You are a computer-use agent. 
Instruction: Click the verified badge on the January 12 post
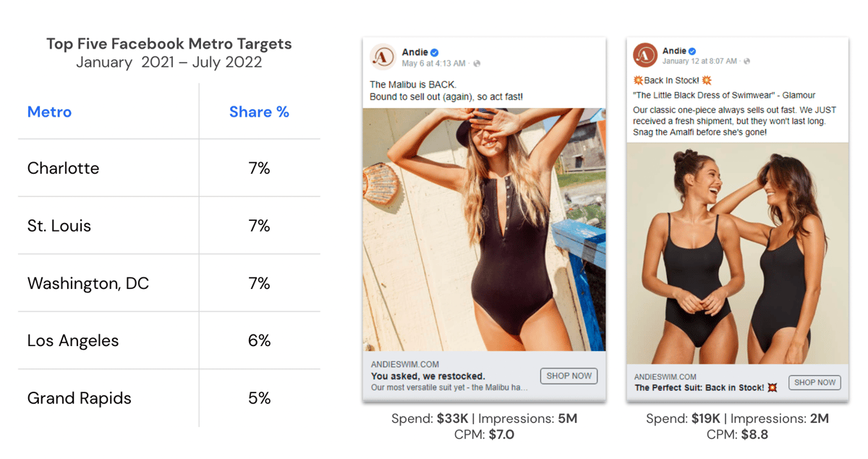pyautogui.click(x=692, y=51)
